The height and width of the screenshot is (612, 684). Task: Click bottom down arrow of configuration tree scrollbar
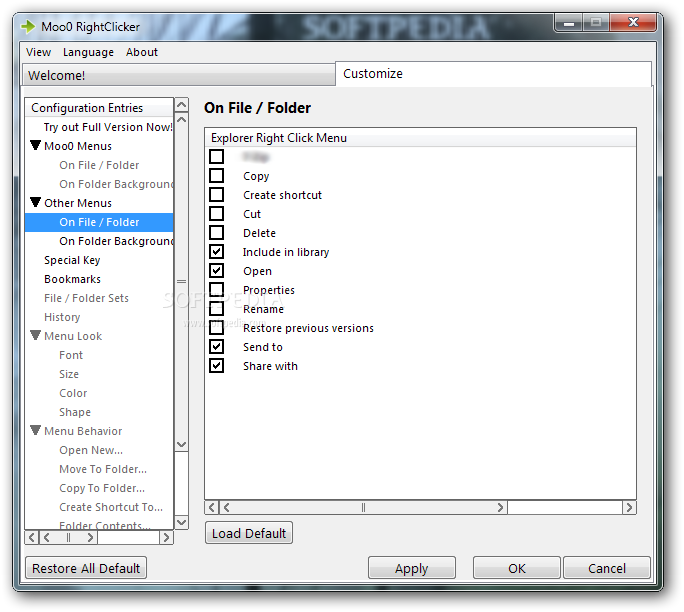click(181, 522)
